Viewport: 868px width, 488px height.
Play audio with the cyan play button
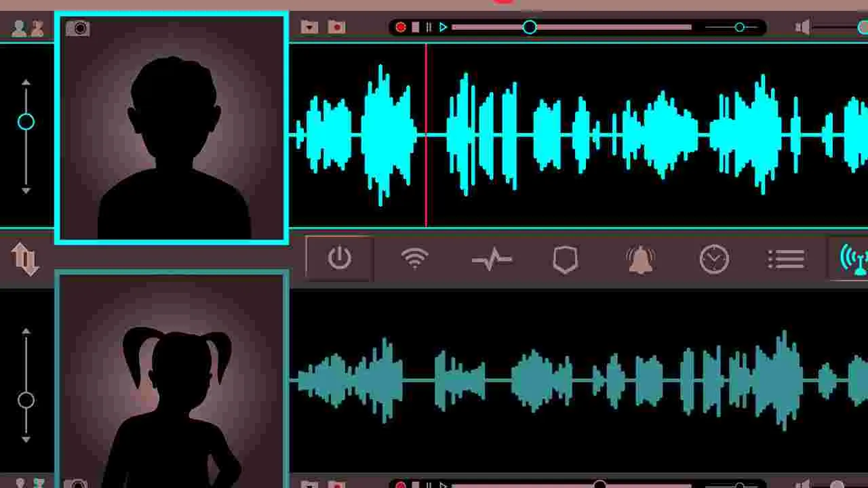pyautogui.click(x=443, y=27)
